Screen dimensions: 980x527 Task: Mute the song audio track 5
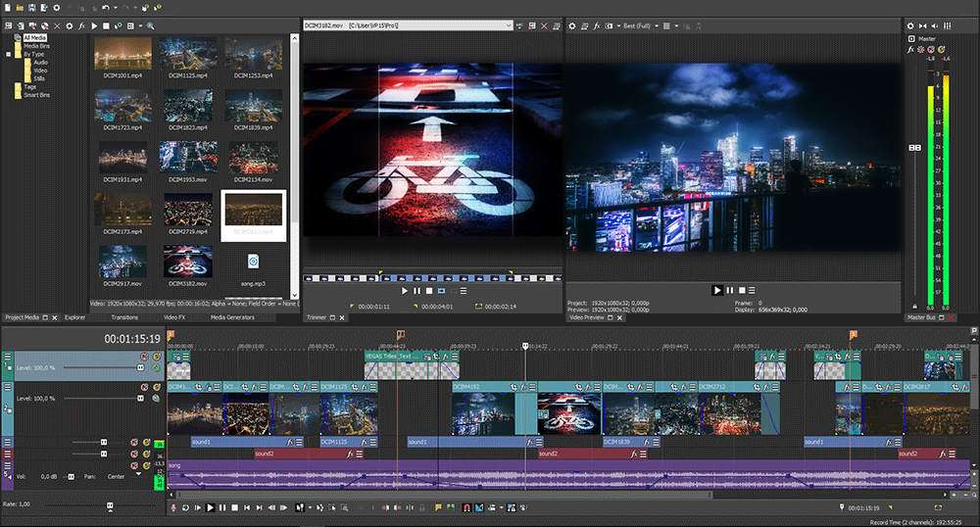[x=134, y=466]
